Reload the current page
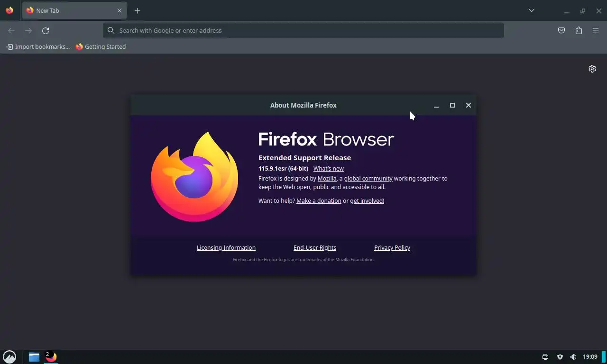 [46, 30]
